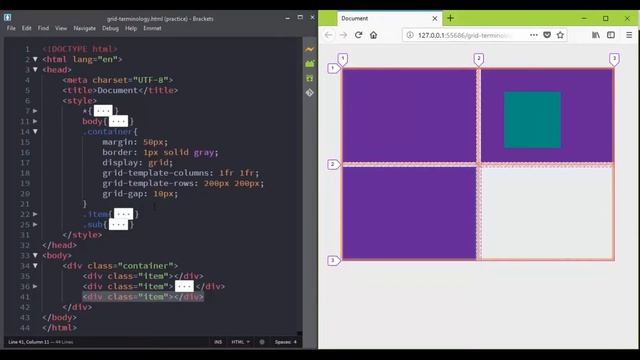
Task: Click the Firefox address bar URL
Action: (464, 35)
